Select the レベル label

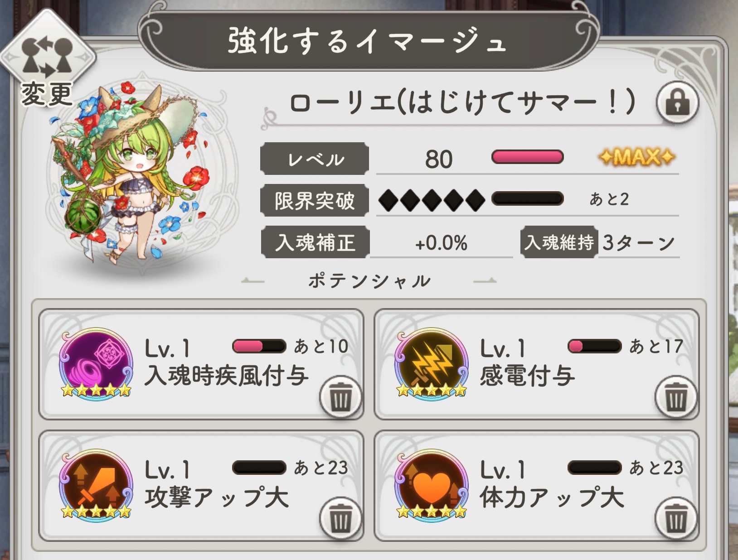[x=315, y=159]
